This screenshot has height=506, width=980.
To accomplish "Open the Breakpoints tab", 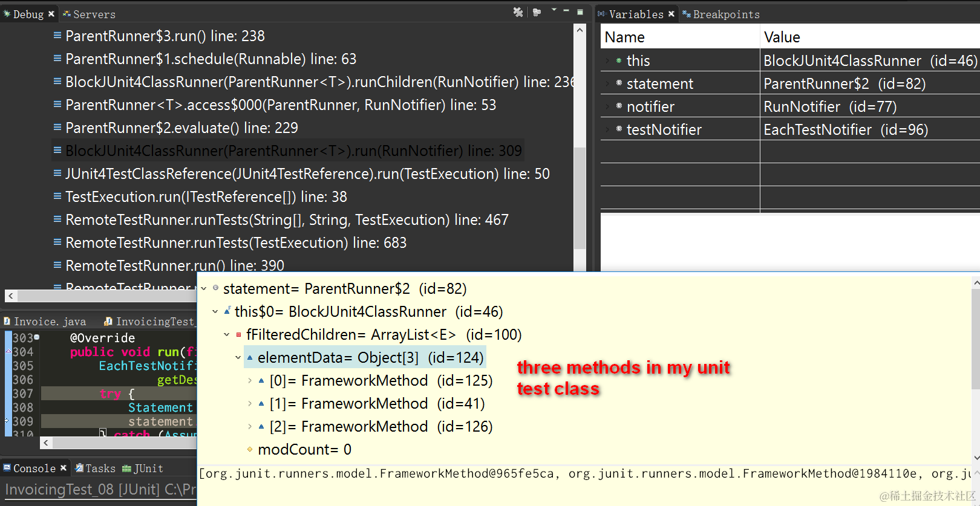I will (x=721, y=14).
